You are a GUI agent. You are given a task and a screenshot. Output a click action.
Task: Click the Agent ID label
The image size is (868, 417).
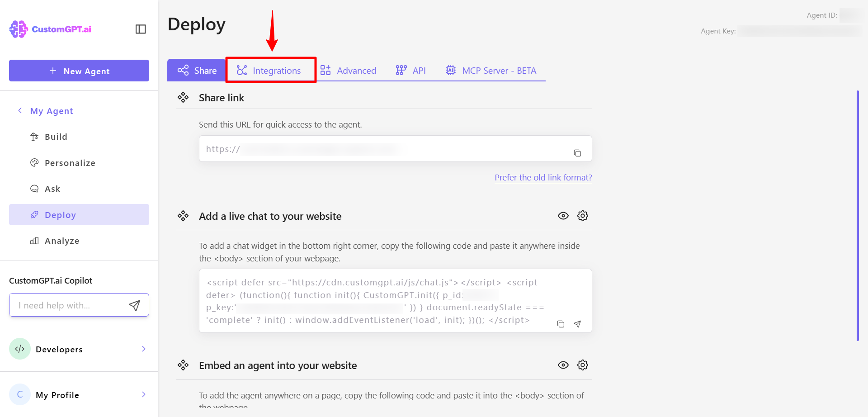pyautogui.click(x=821, y=15)
